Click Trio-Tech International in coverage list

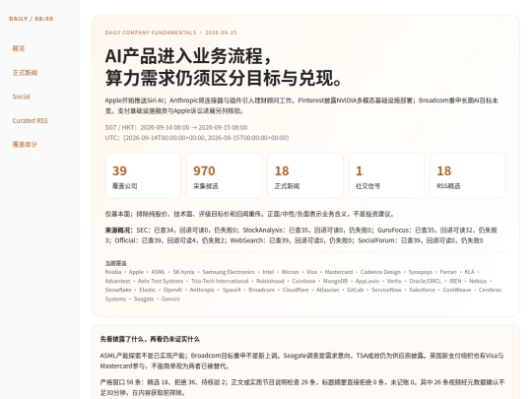220,281
